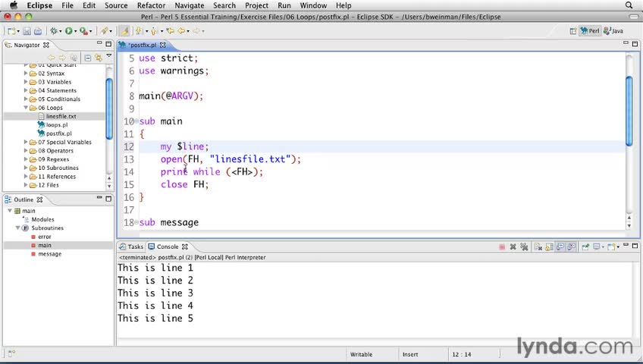This screenshot has width=643, height=364.
Task: Open the dropdown next to the New icon
Action: tap(18, 31)
